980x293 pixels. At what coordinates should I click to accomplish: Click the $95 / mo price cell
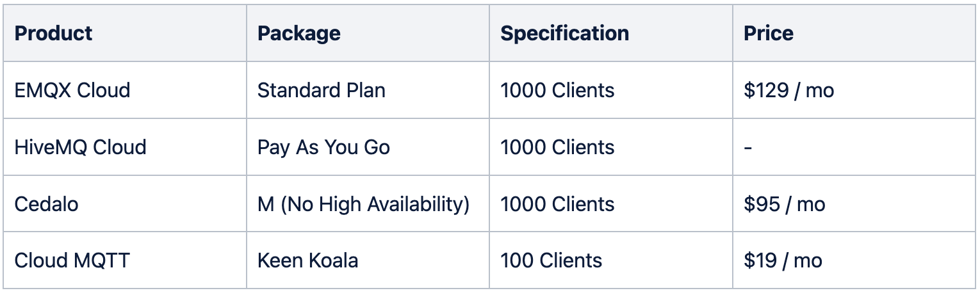coord(784,204)
